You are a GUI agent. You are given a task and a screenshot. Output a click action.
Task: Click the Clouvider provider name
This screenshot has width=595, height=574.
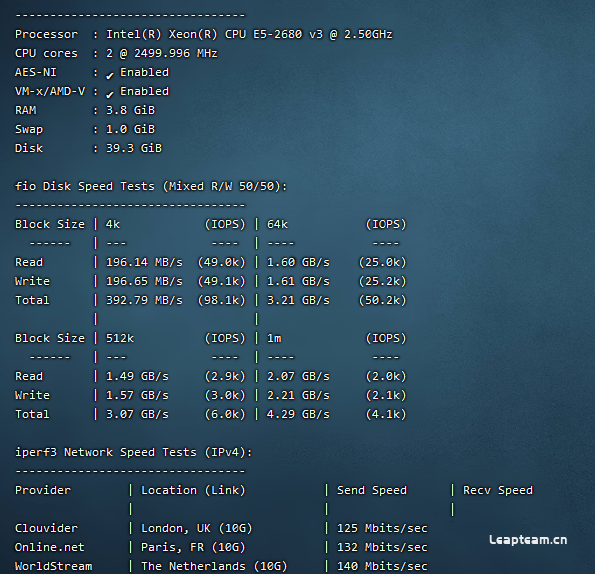click(46, 528)
